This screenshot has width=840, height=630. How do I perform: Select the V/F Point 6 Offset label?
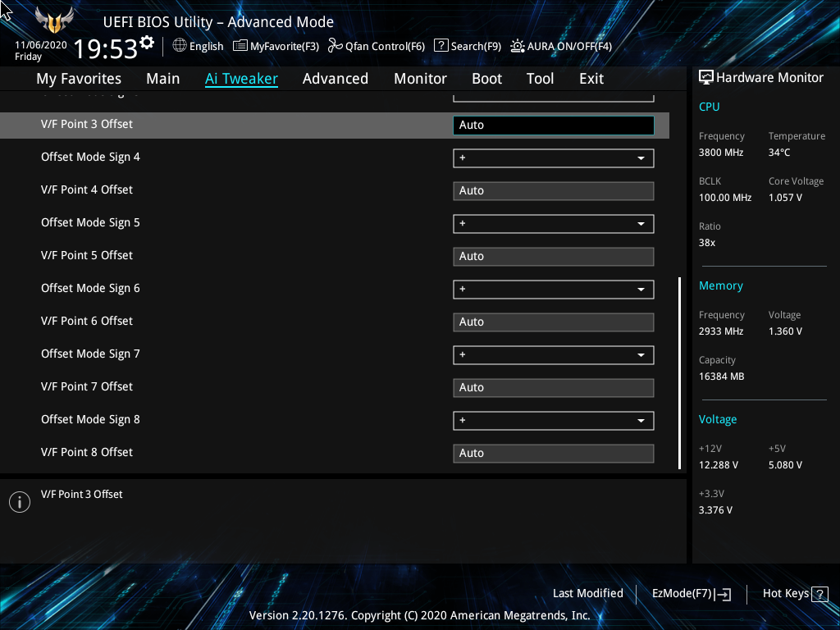[87, 321]
